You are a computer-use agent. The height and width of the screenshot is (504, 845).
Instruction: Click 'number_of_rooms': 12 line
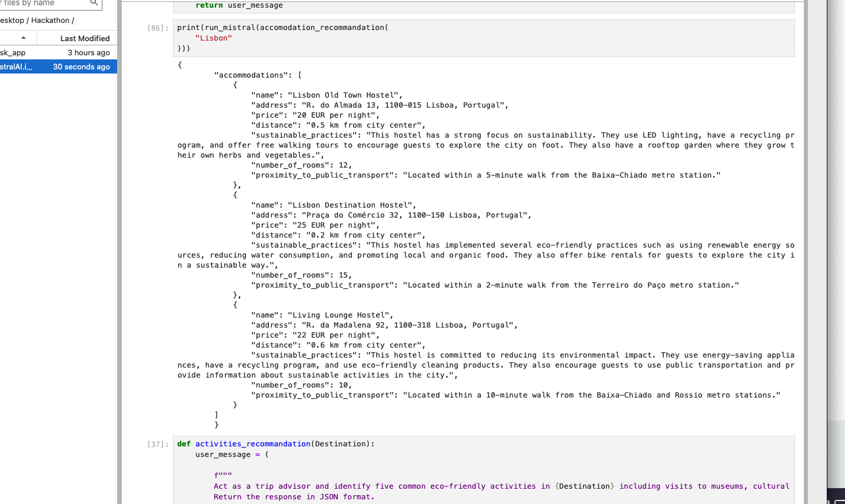(301, 165)
